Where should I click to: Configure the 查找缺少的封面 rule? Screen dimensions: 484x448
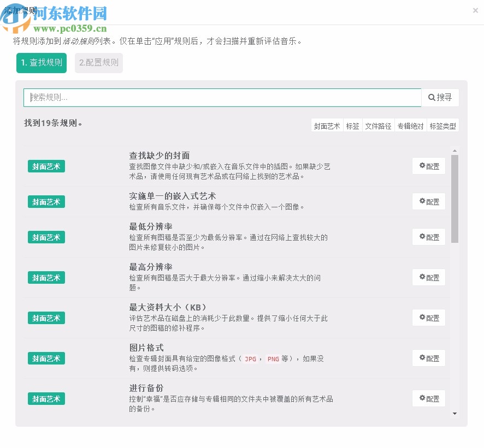(429, 166)
